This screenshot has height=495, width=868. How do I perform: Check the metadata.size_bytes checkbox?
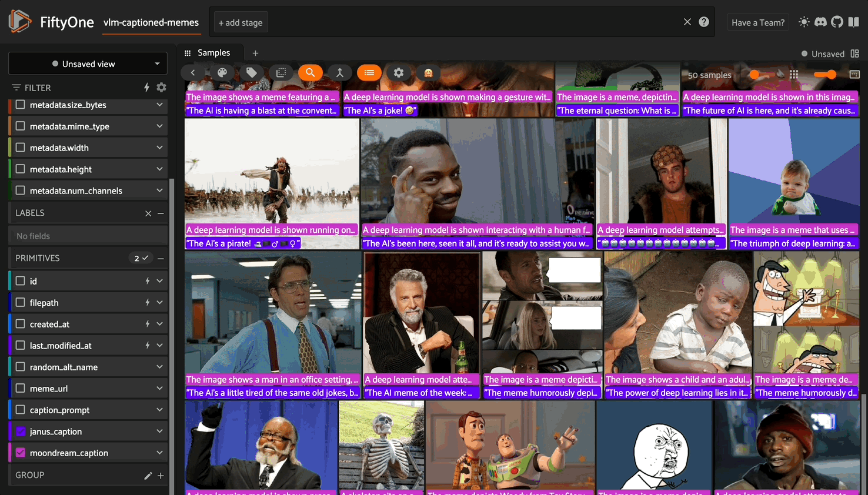(21, 105)
